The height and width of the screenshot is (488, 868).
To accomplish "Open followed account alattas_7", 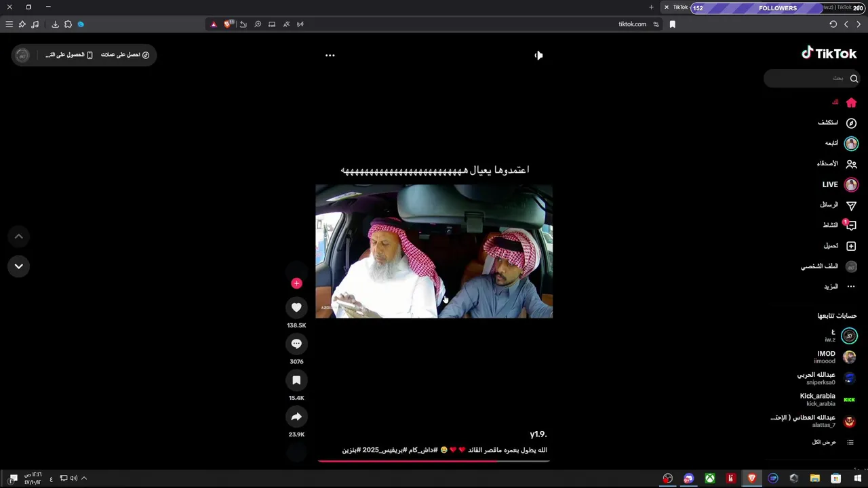I will (x=814, y=421).
